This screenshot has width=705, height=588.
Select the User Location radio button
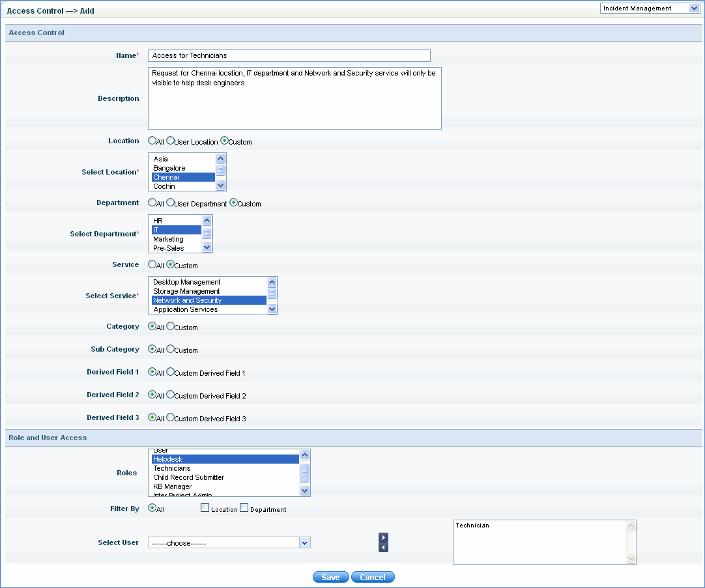pyautogui.click(x=171, y=141)
